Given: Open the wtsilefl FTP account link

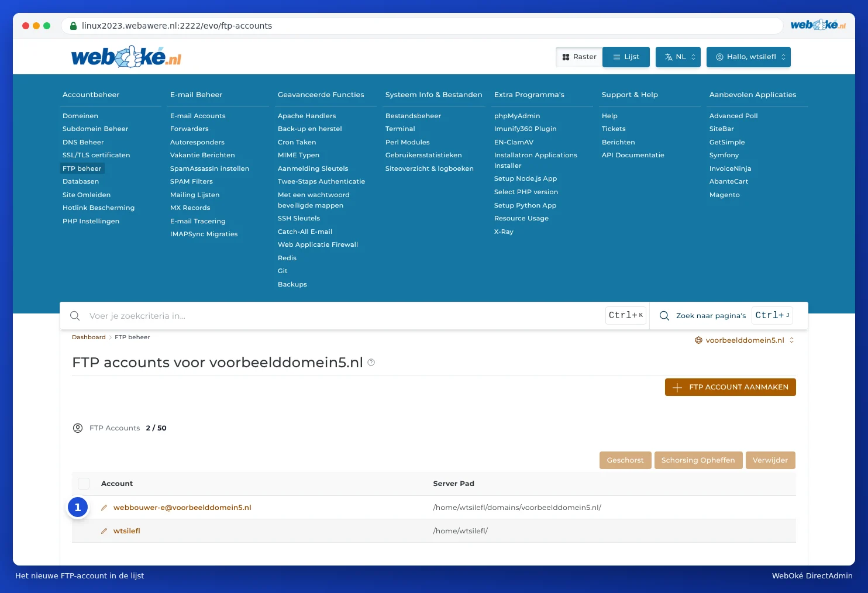Looking at the screenshot, I should click(x=127, y=531).
